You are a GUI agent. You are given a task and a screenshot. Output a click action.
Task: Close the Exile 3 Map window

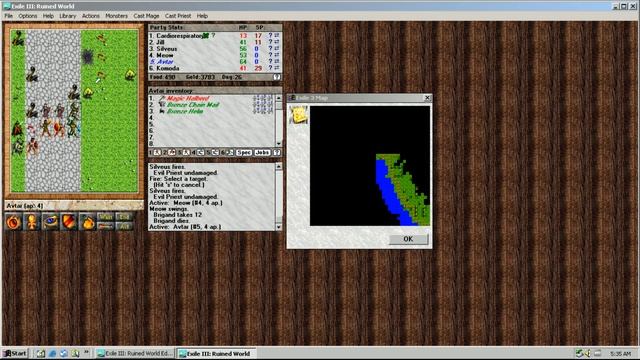(x=427, y=98)
